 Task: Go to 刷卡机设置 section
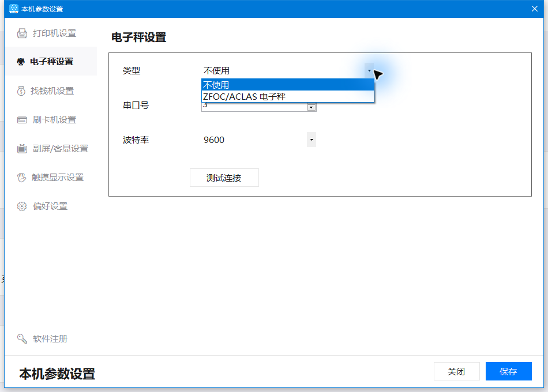pyautogui.click(x=51, y=120)
